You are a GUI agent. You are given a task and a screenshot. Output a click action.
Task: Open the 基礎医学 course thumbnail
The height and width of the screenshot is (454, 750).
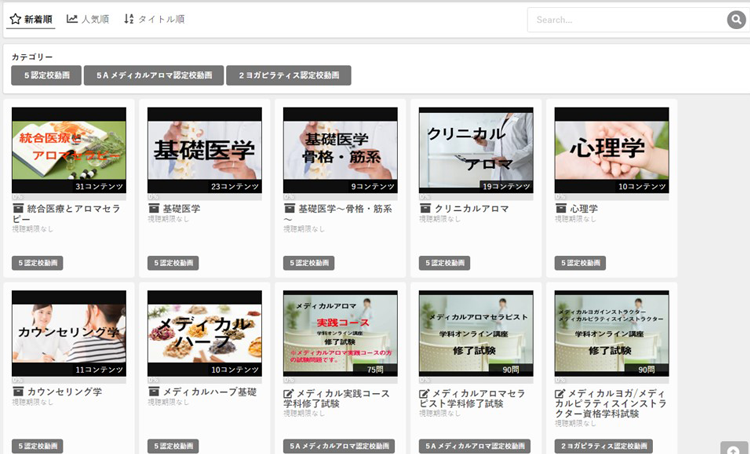pos(205,150)
